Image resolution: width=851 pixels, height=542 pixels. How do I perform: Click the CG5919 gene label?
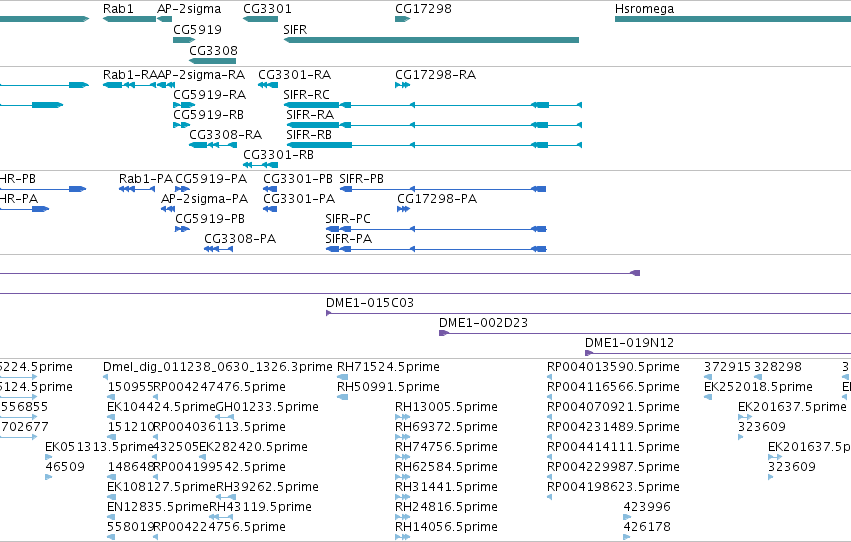[x=198, y=29]
